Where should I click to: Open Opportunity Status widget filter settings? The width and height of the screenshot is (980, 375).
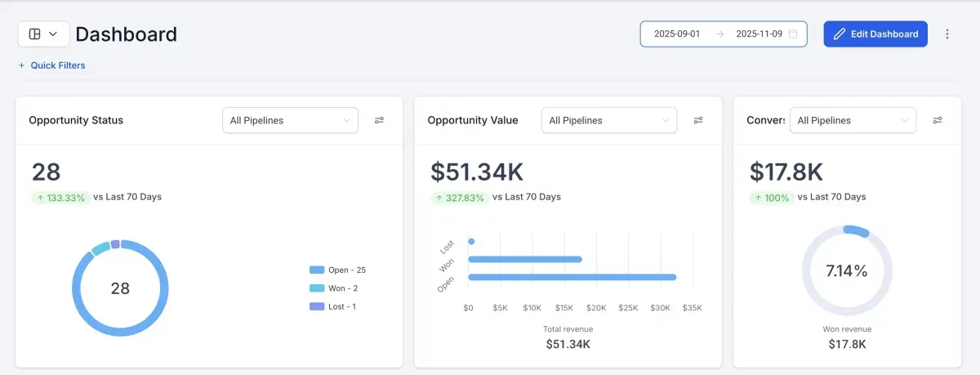379,120
